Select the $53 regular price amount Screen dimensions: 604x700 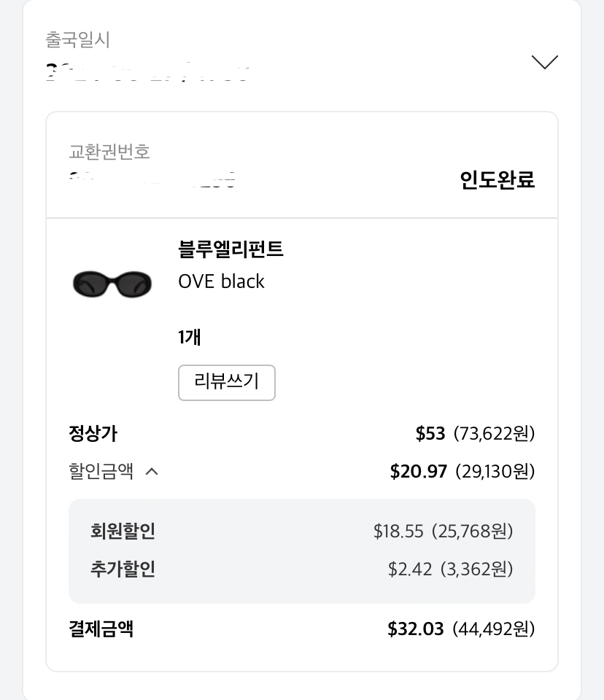[x=430, y=433]
